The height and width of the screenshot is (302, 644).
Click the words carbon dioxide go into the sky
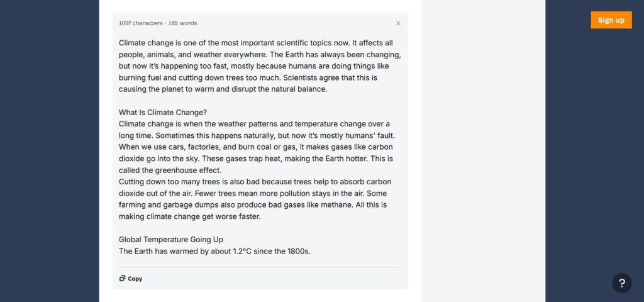pyautogui.click(x=255, y=153)
